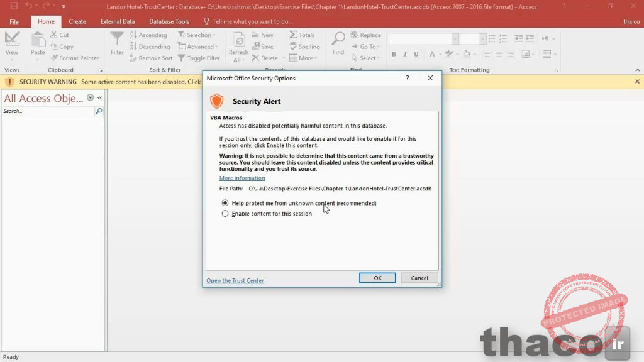Viewport: 644px width, 362px height.
Task: Click the Paste clipboard icon
Action: (38, 40)
